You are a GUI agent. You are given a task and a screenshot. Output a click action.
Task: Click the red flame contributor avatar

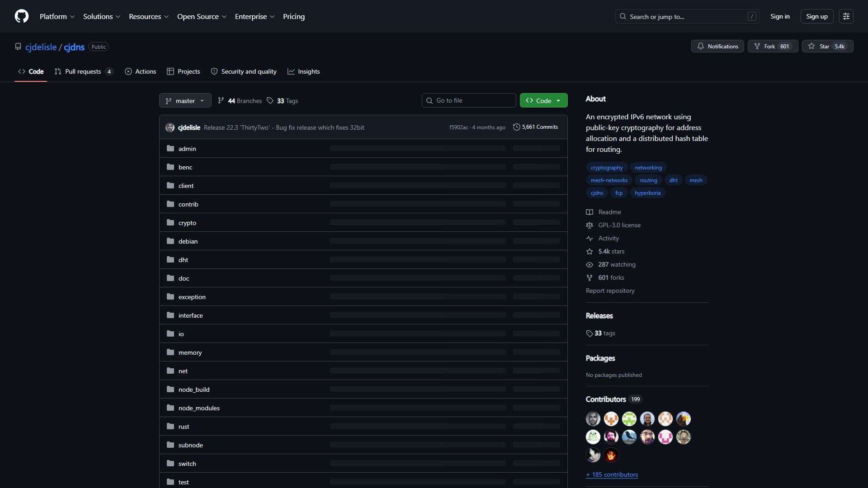point(611,455)
